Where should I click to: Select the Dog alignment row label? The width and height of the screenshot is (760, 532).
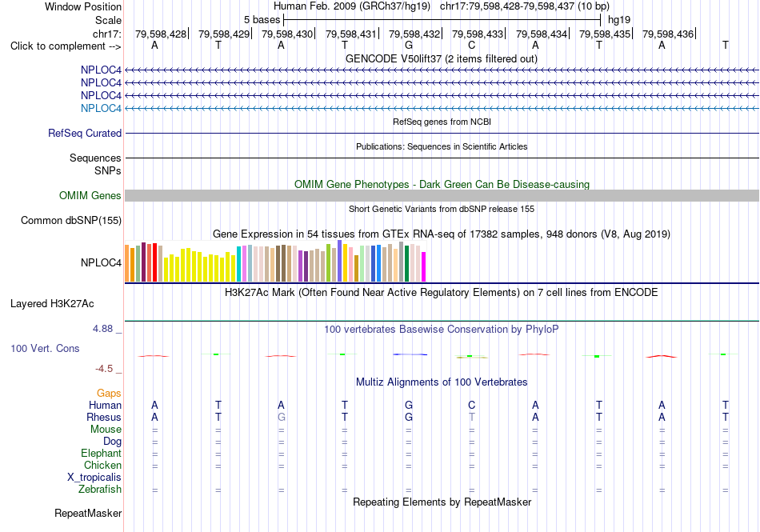pyautogui.click(x=112, y=442)
